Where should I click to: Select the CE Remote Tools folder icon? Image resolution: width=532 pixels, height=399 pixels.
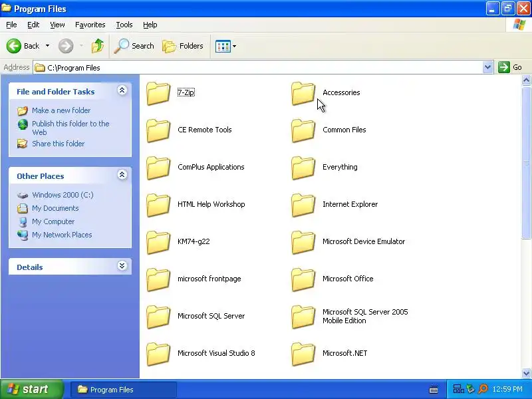pyautogui.click(x=158, y=130)
